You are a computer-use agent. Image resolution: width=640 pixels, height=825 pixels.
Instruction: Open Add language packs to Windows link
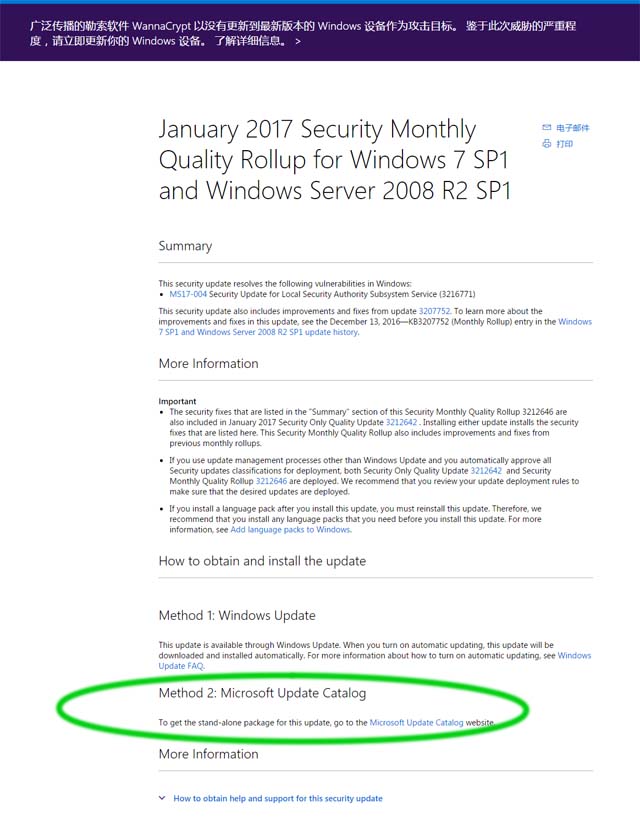click(290, 529)
